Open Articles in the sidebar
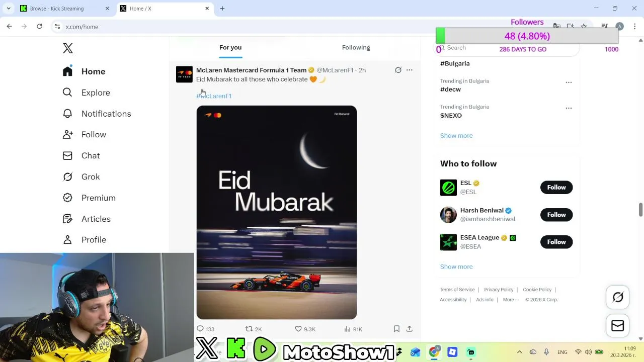Viewport: 644px width, 362px height. pyautogui.click(x=87, y=219)
